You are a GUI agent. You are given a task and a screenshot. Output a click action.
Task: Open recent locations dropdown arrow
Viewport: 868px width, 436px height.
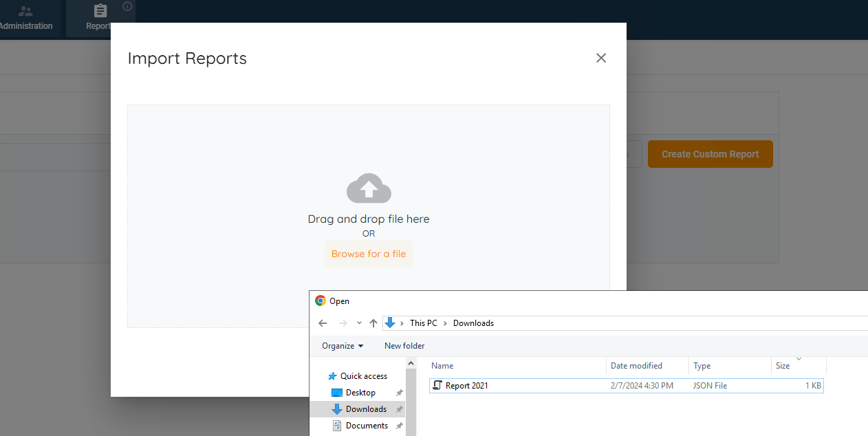359,323
